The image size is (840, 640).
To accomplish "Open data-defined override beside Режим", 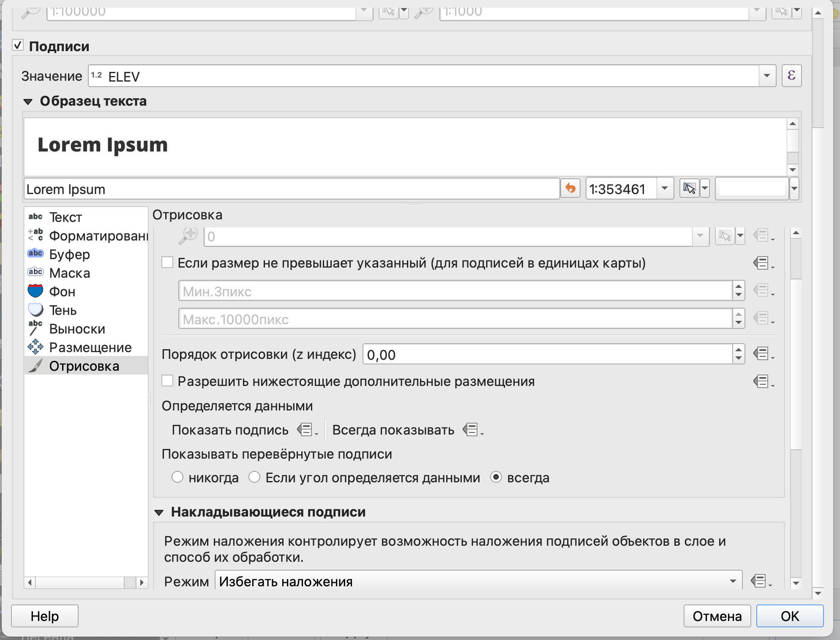I will tap(760, 581).
